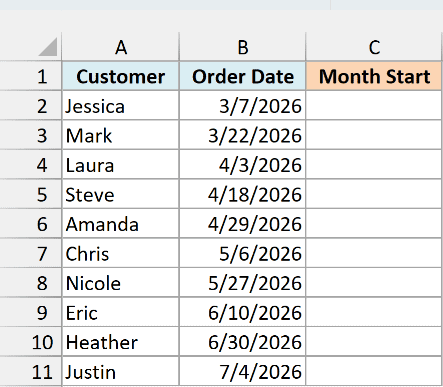
Task: Click the date 7/4/2026
Action: tap(243, 371)
